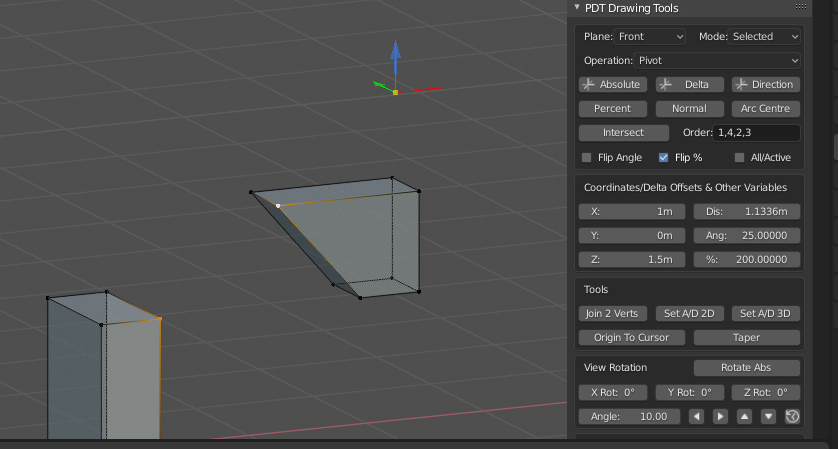This screenshot has height=449, width=838.
Task: Click the Join 2 Verts button
Action: (x=613, y=313)
